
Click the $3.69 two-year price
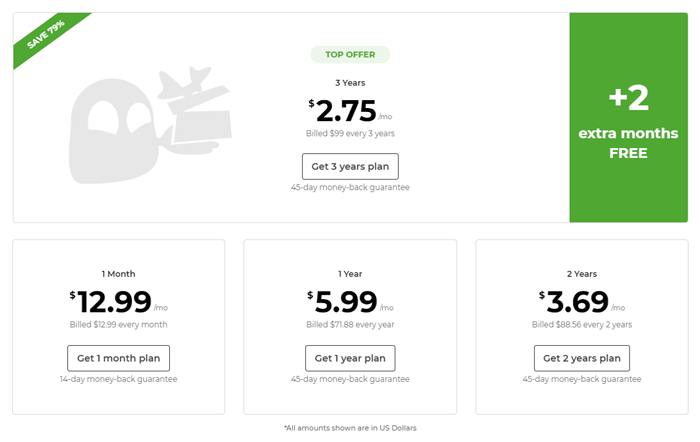click(x=582, y=302)
